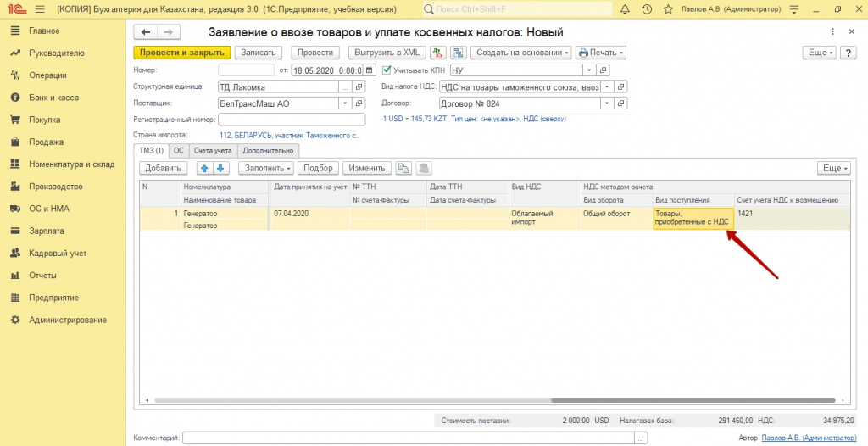Click the table's horizontal scrollbar
The image size is (868, 446).
(x=693, y=400)
